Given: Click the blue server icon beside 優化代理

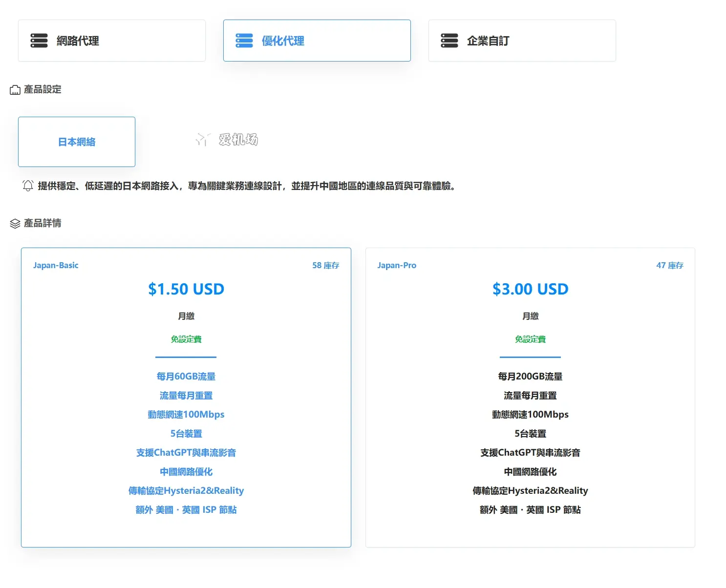Looking at the screenshot, I should (x=244, y=41).
